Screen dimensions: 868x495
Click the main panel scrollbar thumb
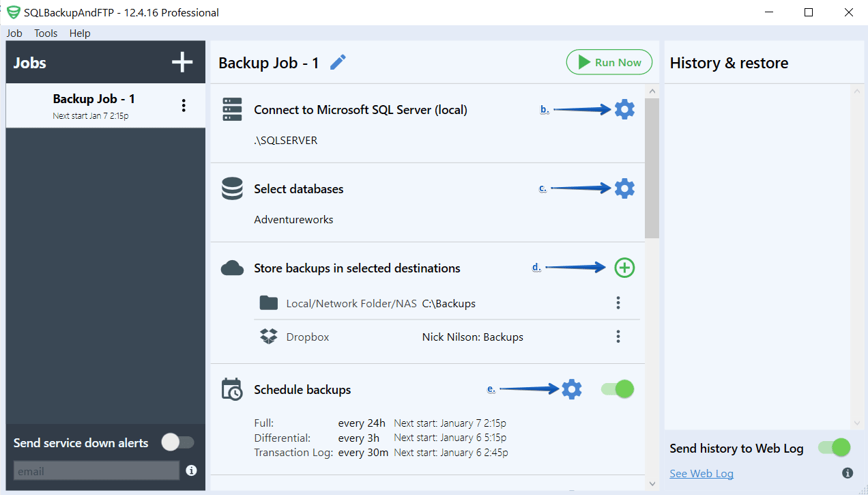(x=652, y=168)
